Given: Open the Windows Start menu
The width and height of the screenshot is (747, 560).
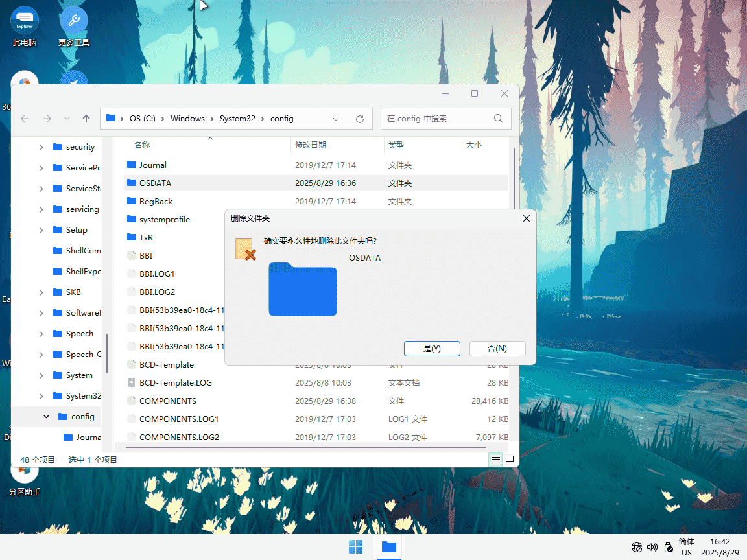Looking at the screenshot, I should [355, 546].
